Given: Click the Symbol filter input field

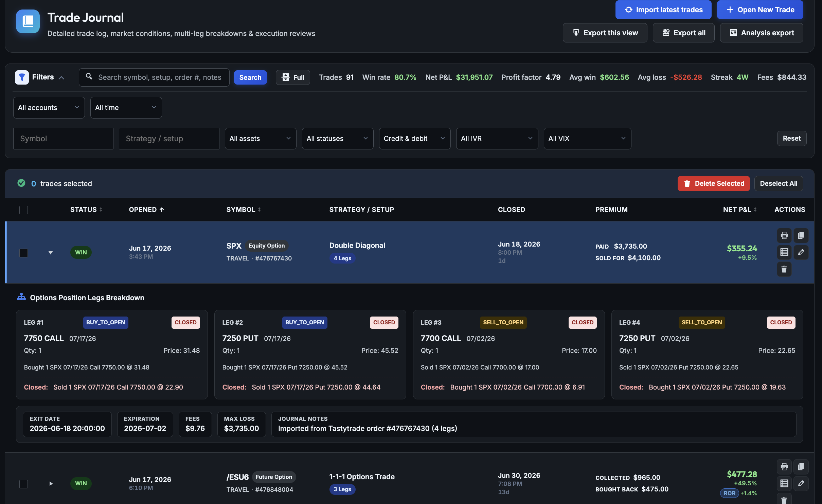Looking at the screenshot, I should 63,139.
